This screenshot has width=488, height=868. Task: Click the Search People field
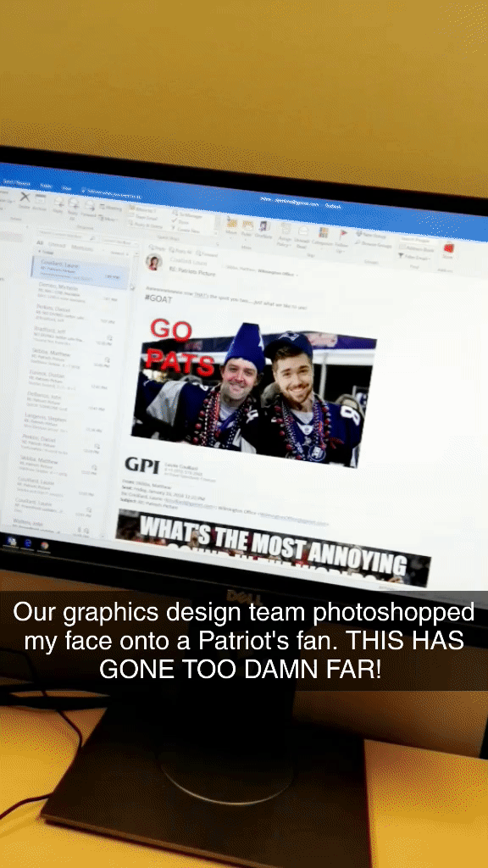[x=419, y=240]
